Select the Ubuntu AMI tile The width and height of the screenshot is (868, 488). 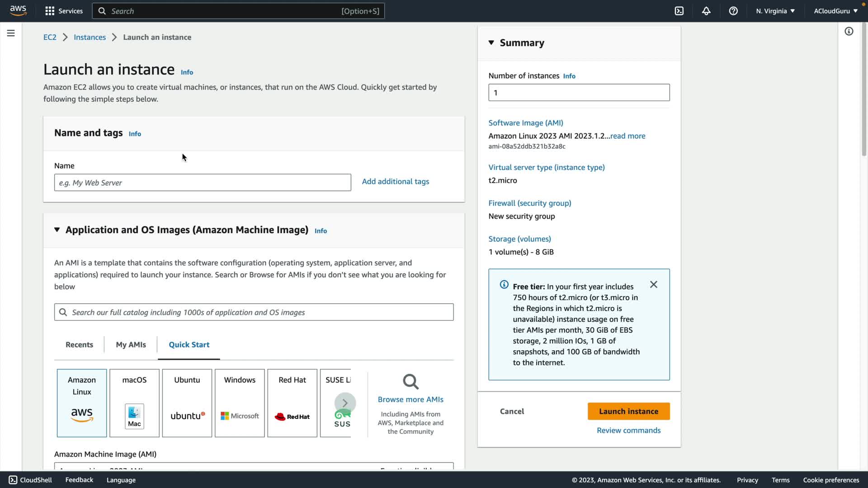(187, 403)
